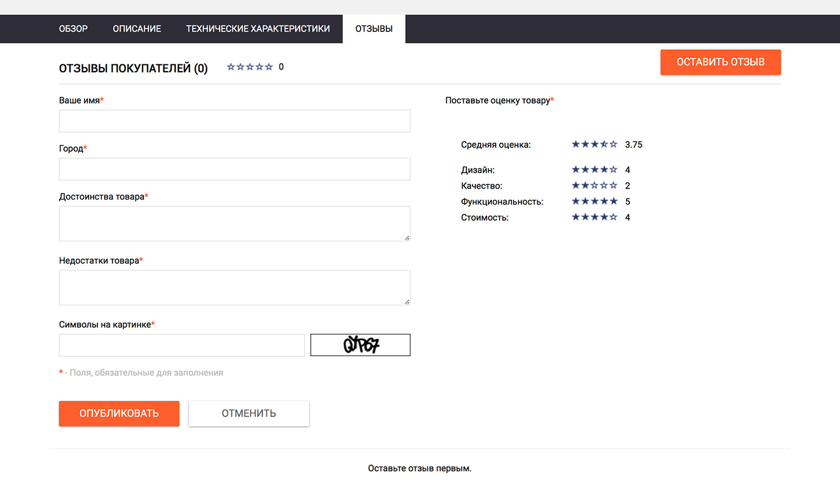
Task: Set the Дизайн rating to five stars
Action: point(613,170)
